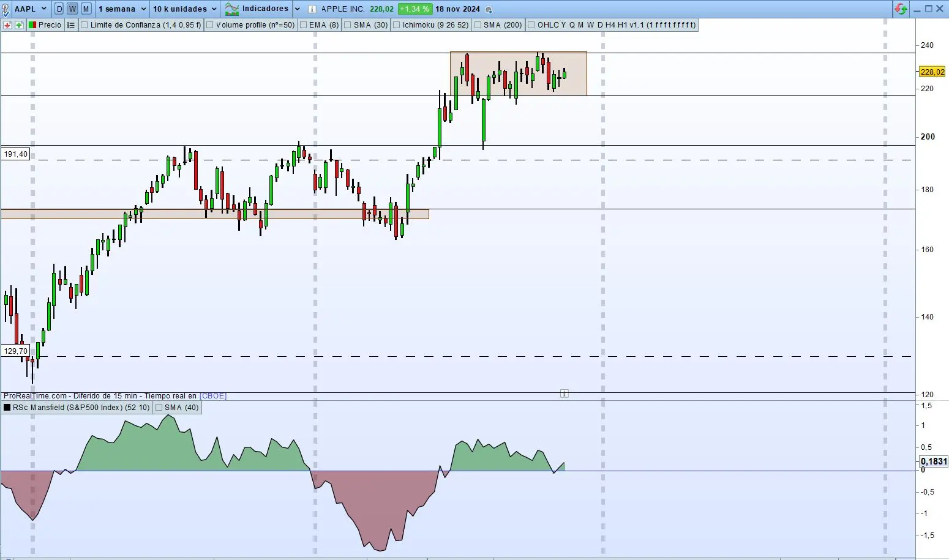Open the Apple Inc. info icon
This screenshot has height=560, width=949.
coord(312,9)
